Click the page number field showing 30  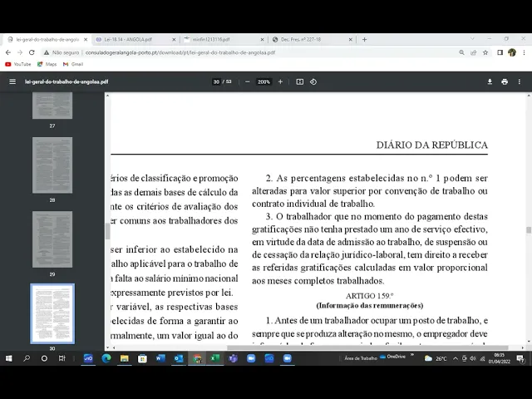(216, 81)
